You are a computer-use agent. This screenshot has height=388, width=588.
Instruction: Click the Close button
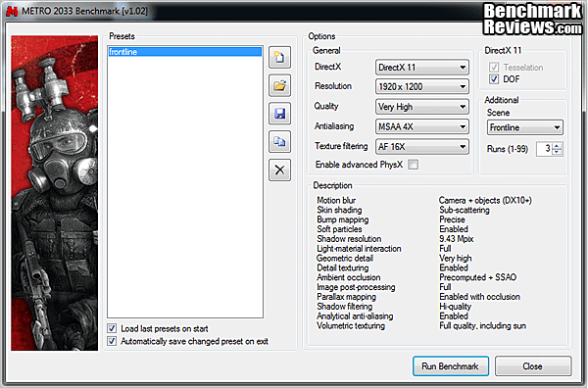533,365
